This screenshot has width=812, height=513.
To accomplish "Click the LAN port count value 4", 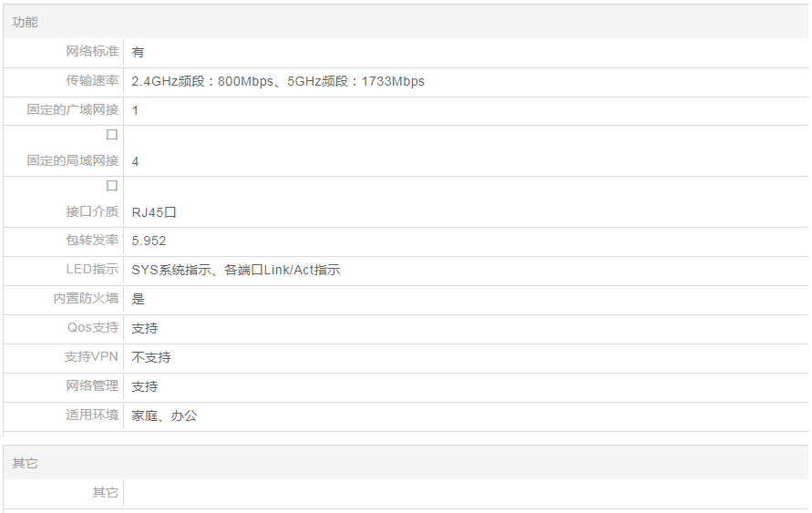I will click(x=136, y=161).
